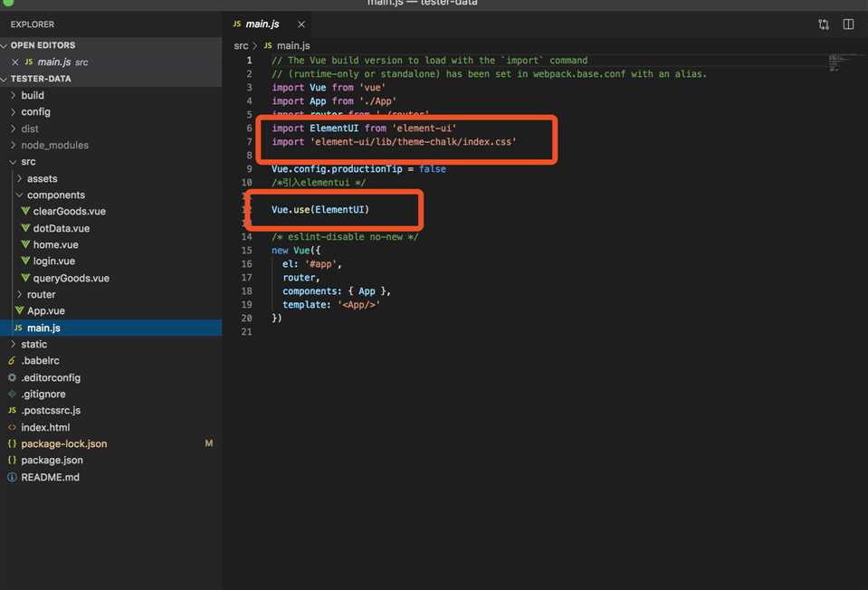Open the .gitignore file
Screen dimensions: 868x590
coord(110,394)
